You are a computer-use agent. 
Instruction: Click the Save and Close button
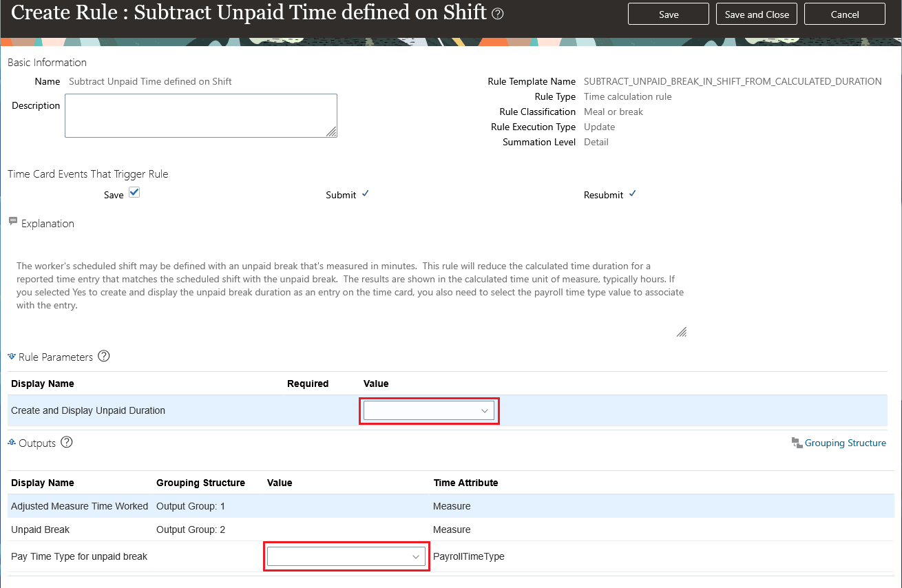[x=756, y=13]
